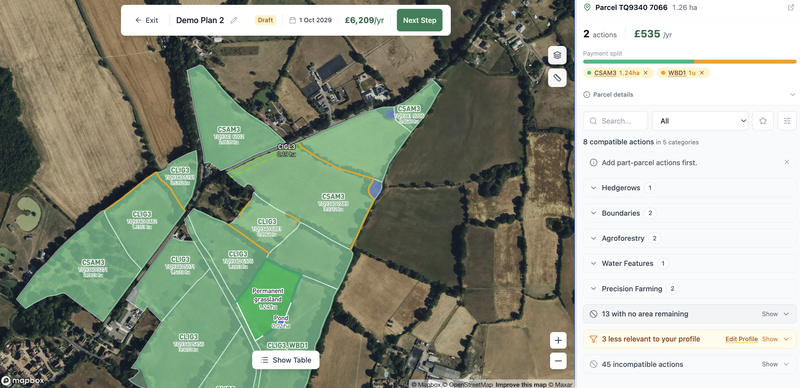The image size is (800, 388).
Task: Open the 1 Oct 2029 date picker
Action: point(310,20)
